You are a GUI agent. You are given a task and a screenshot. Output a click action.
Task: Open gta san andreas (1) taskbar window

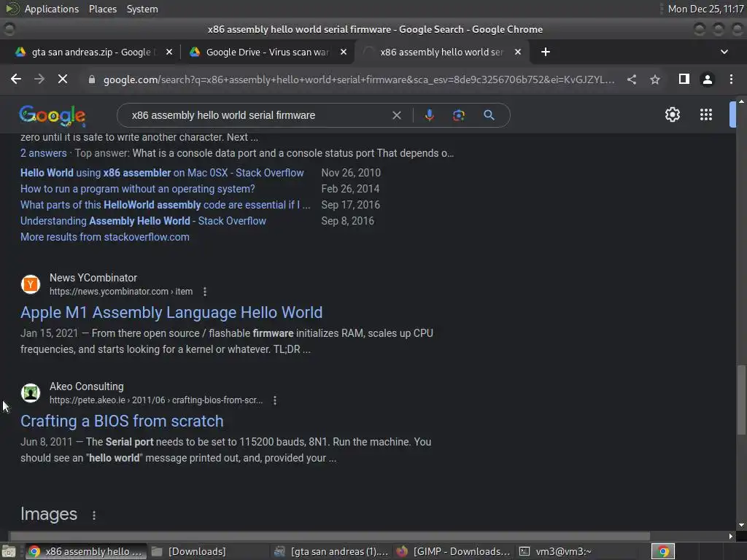[332, 551]
